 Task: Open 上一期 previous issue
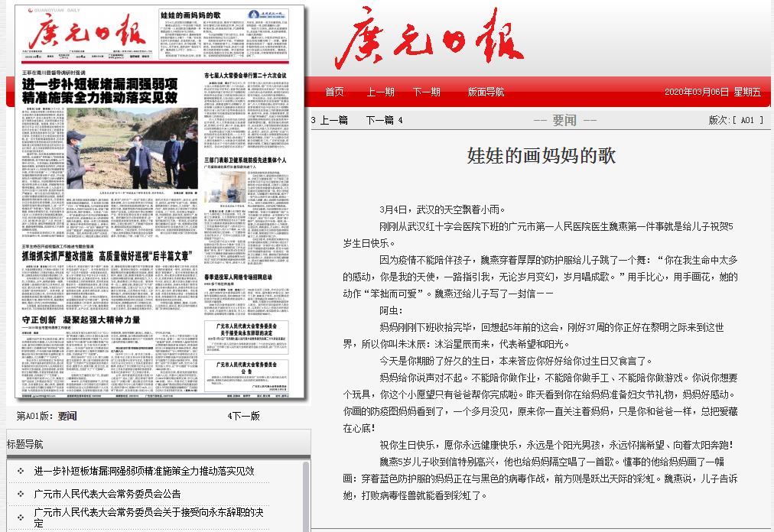(380, 92)
